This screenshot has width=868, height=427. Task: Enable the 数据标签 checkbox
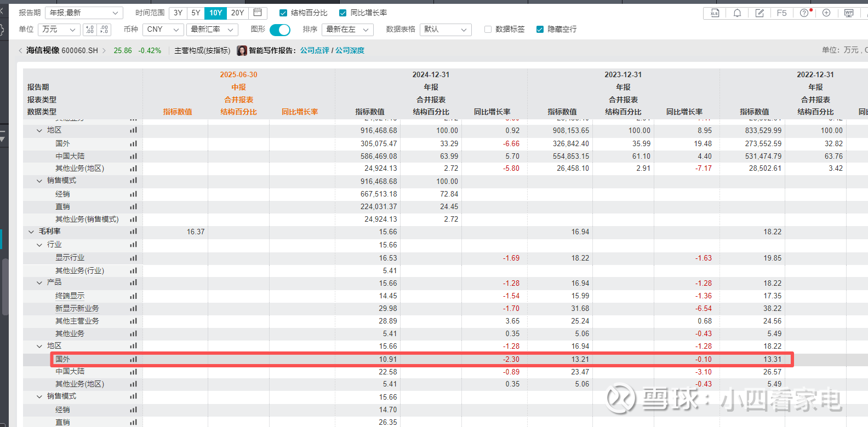[x=488, y=30]
